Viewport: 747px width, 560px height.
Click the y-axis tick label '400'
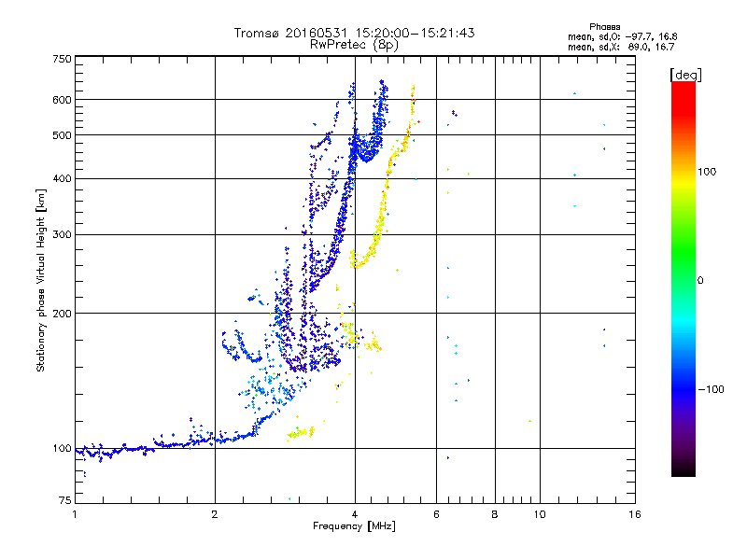coord(62,178)
